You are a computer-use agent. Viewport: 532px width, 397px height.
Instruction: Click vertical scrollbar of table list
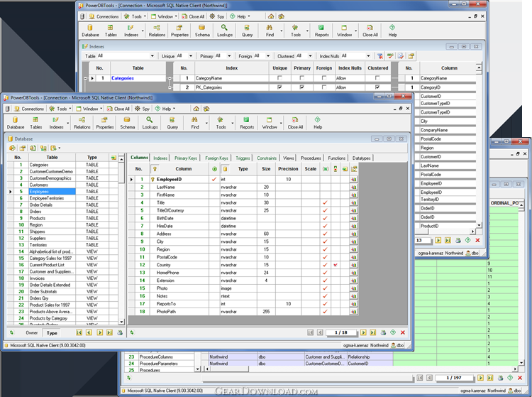(x=121, y=239)
